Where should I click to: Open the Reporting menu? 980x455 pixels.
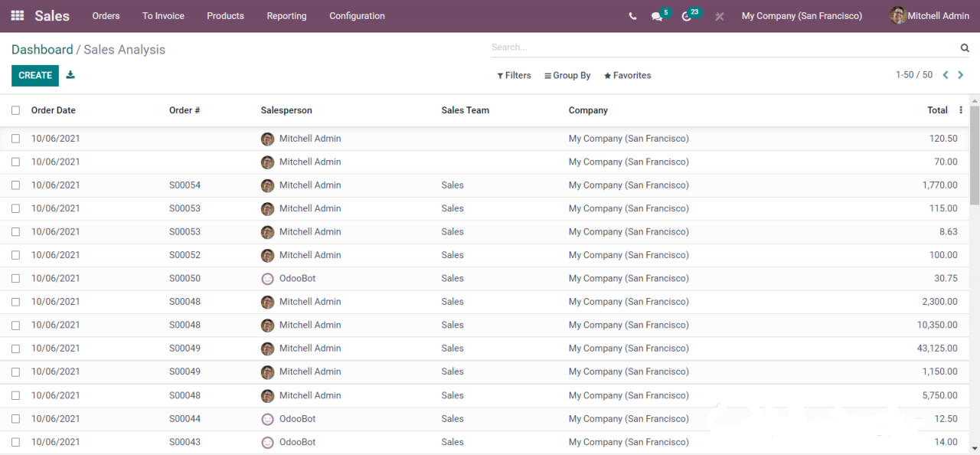(x=286, y=16)
